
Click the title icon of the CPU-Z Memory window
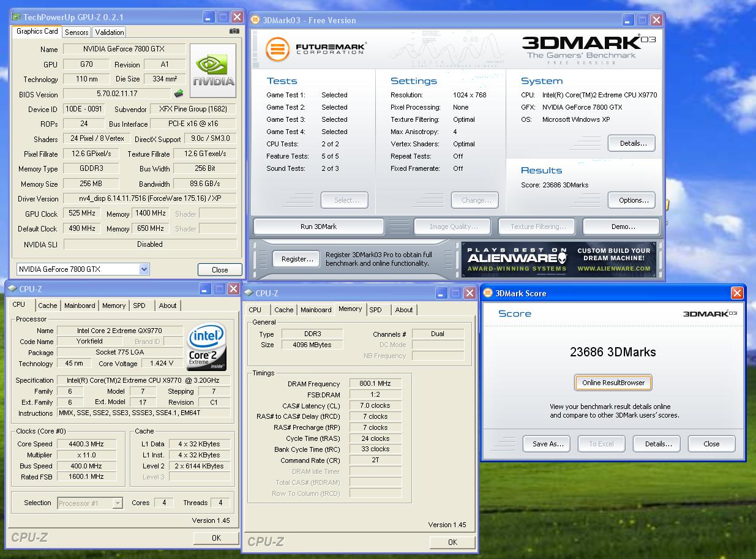coord(249,293)
